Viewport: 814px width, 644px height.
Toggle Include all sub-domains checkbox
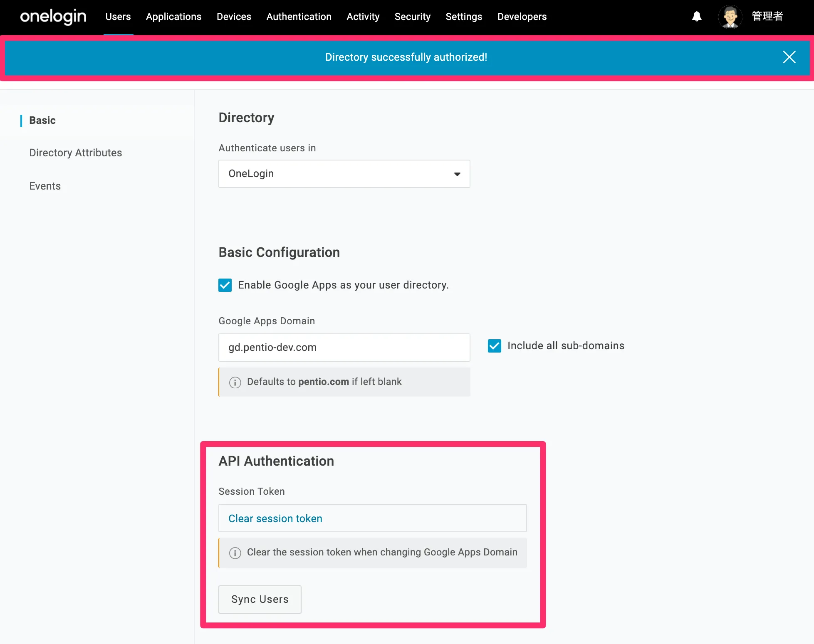click(494, 346)
